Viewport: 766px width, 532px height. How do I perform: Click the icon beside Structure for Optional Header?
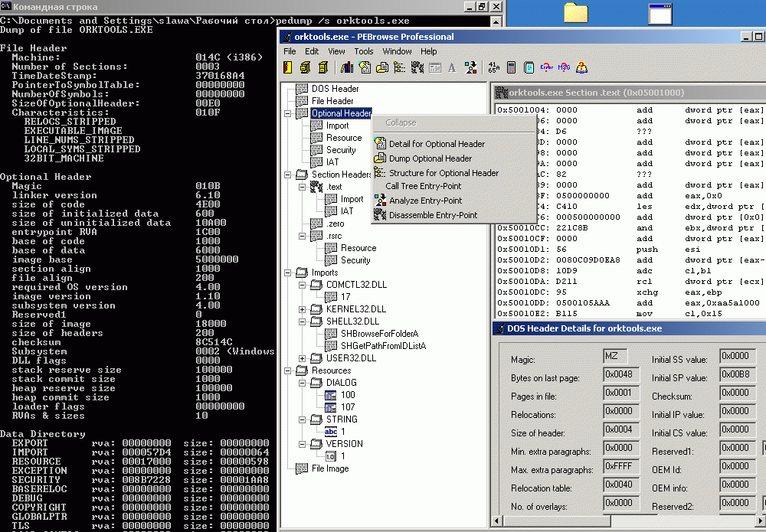[380, 173]
